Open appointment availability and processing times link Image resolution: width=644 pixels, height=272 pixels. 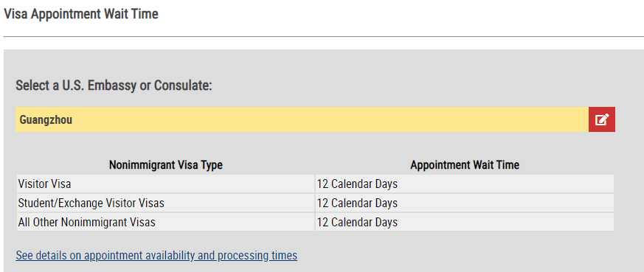pos(156,255)
